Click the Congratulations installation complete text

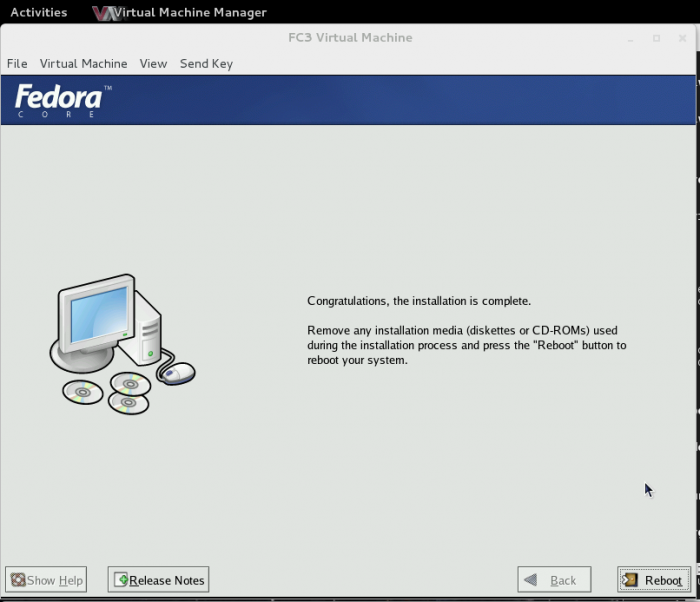coord(419,301)
